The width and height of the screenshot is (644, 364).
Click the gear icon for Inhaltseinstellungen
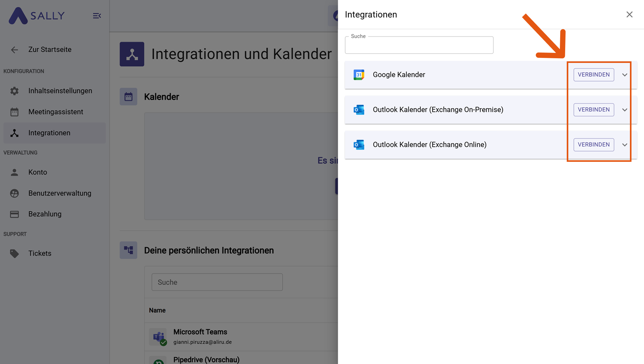(14, 91)
